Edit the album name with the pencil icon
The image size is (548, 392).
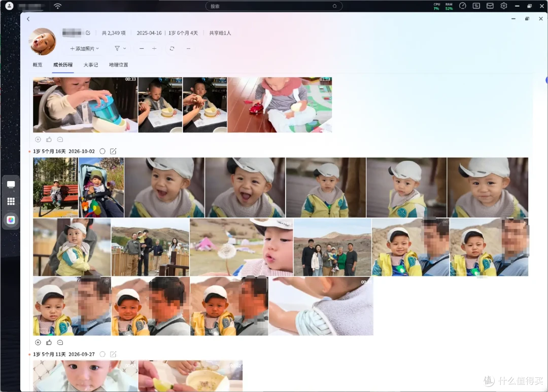click(88, 33)
